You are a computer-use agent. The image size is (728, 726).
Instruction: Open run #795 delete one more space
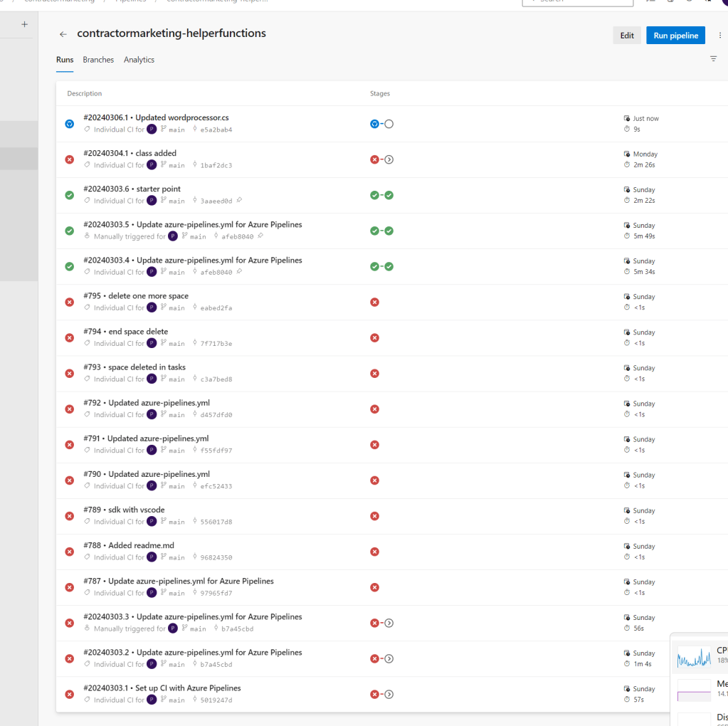tap(136, 296)
